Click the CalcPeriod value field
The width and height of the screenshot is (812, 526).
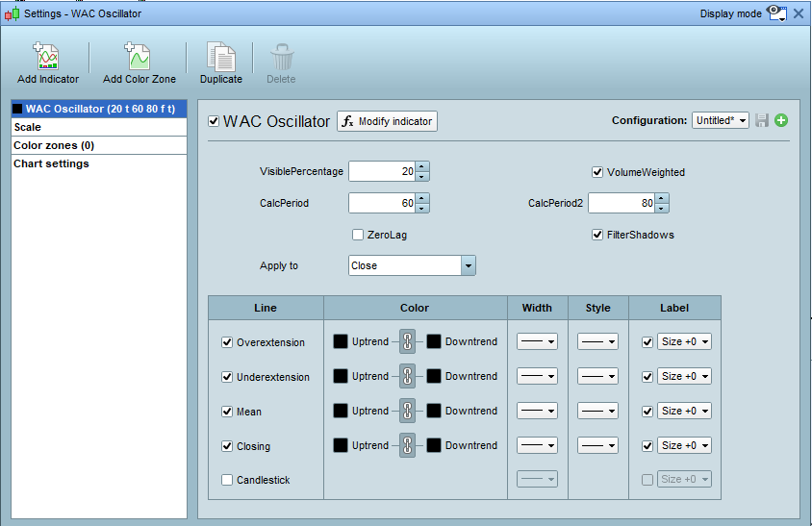point(382,203)
